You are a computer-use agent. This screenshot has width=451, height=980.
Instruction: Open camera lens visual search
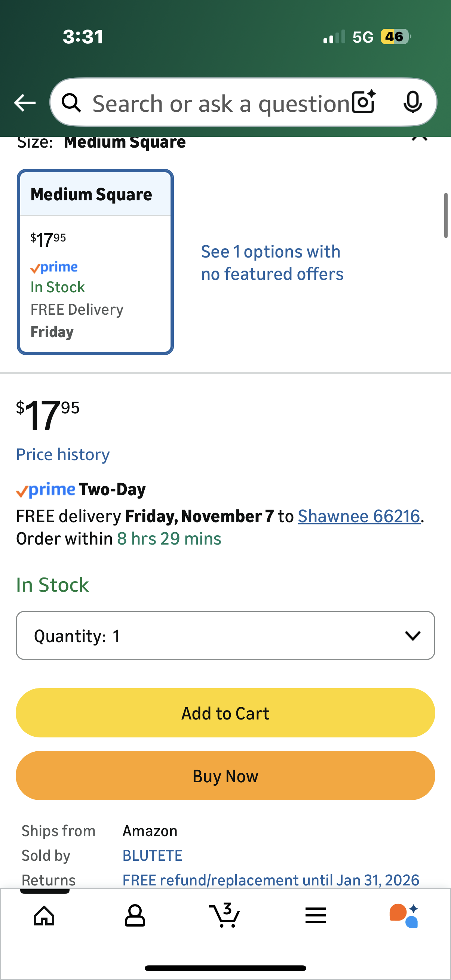click(x=363, y=102)
